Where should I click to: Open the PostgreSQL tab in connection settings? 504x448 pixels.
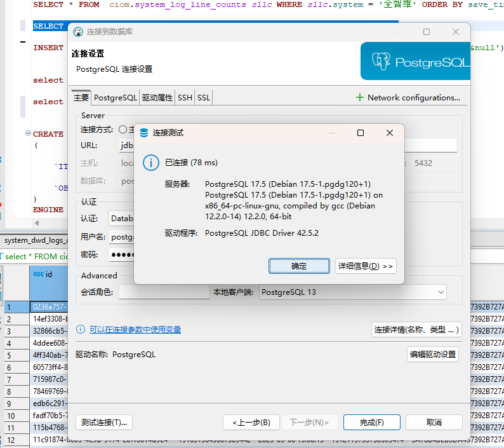(116, 97)
